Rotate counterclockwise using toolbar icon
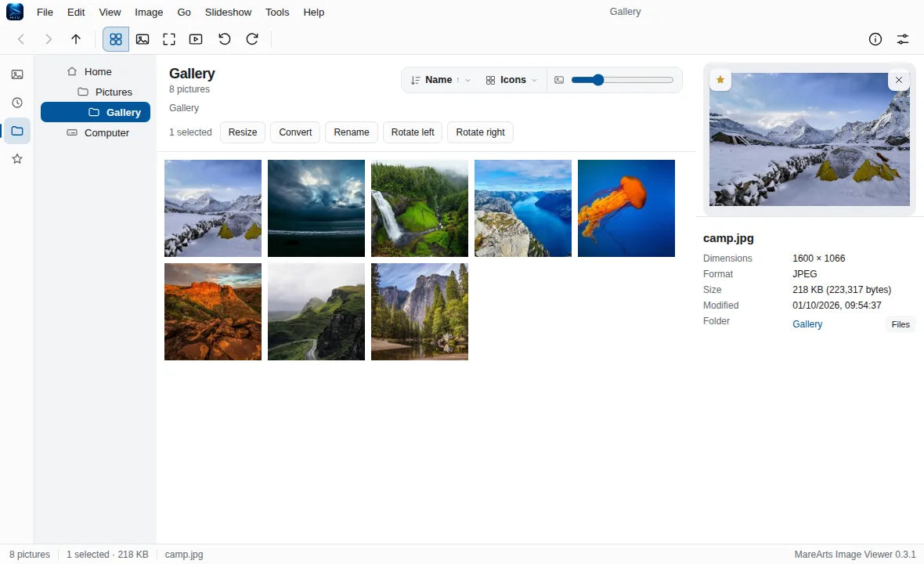Viewport: 924px width, 564px height. coord(224,39)
